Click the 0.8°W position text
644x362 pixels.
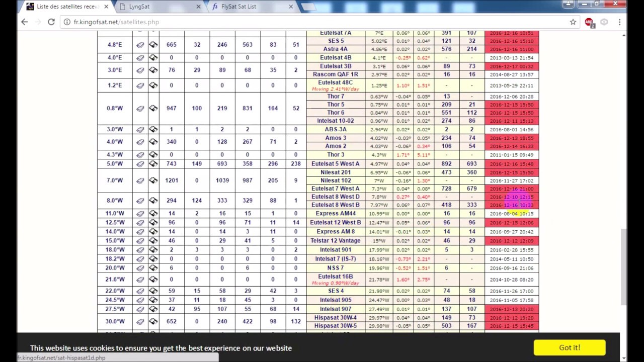click(115, 108)
